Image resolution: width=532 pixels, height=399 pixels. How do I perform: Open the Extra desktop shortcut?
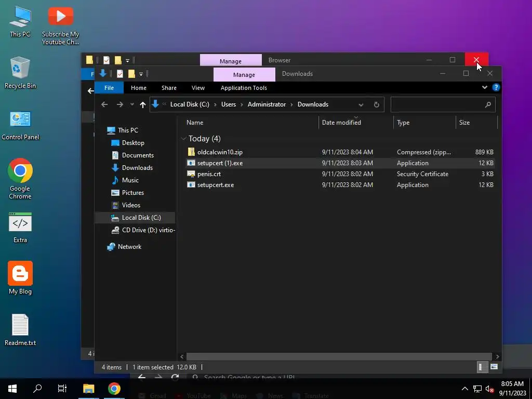tap(20, 228)
